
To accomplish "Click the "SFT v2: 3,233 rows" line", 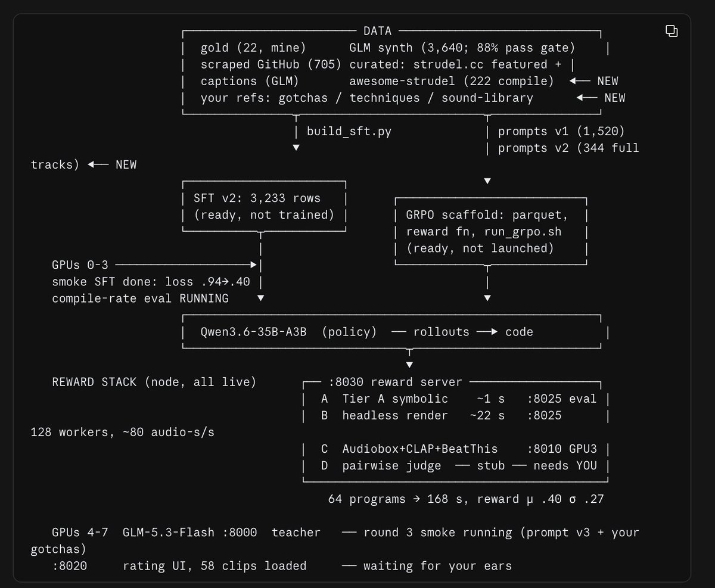I will coord(257,198).
